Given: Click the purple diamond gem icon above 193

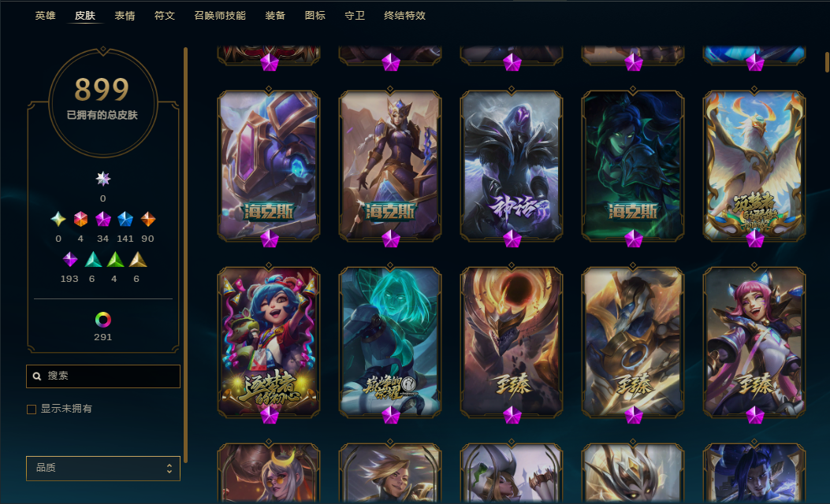Looking at the screenshot, I should pyautogui.click(x=70, y=259).
